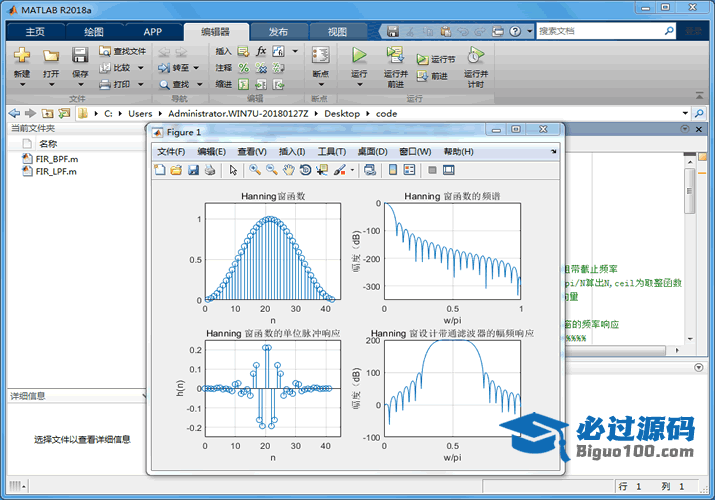Click Figure 1 zoom out tool

(272, 170)
